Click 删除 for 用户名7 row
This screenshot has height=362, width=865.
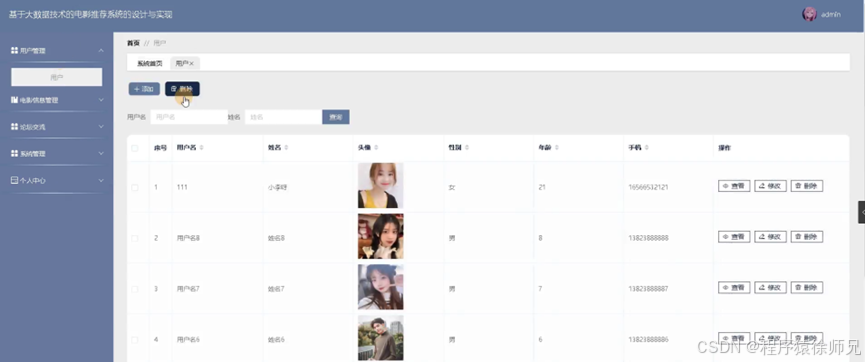[x=807, y=288]
